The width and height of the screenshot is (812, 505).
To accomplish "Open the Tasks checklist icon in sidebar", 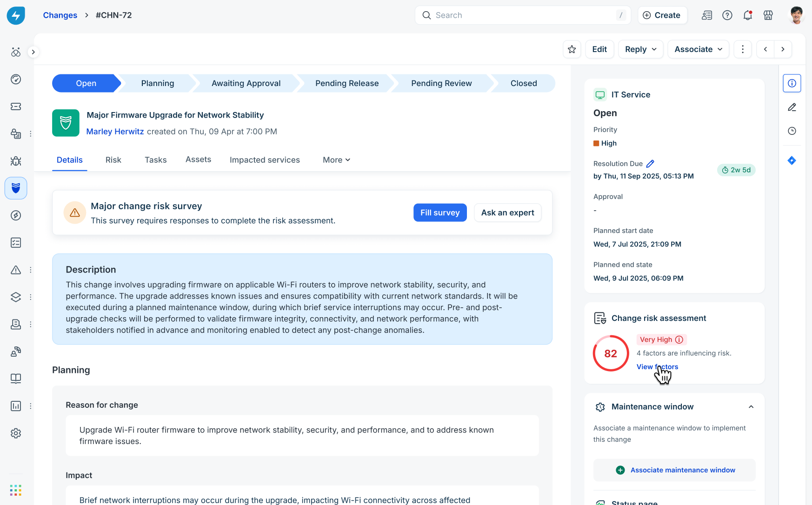I will pyautogui.click(x=16, y=242).
